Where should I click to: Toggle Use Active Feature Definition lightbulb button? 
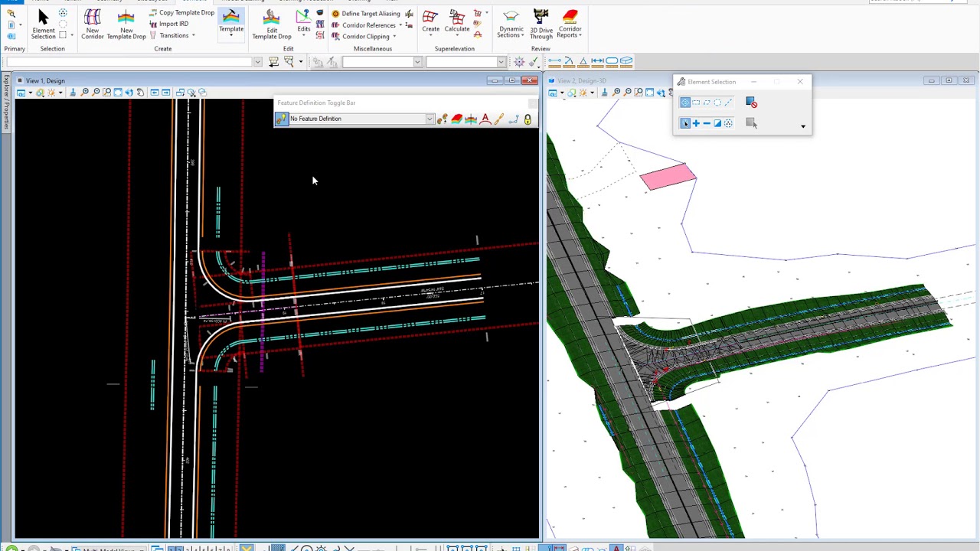[282, 119]
